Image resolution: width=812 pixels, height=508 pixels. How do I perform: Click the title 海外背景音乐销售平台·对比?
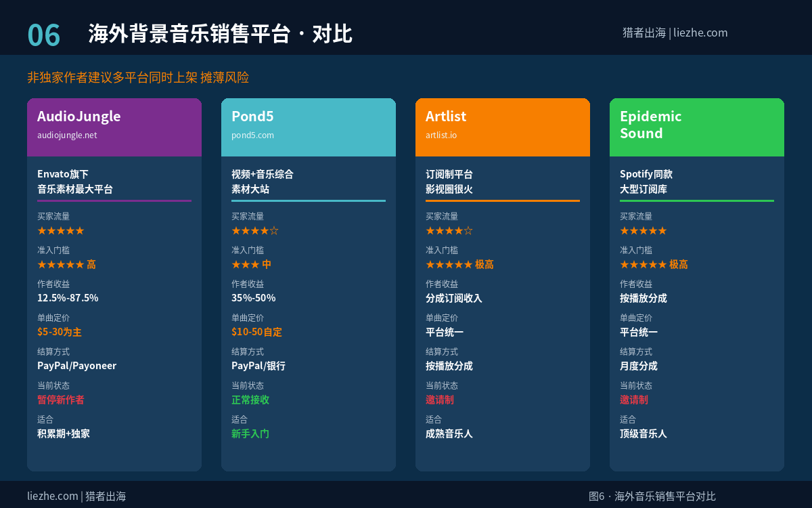tap(220, 33)
